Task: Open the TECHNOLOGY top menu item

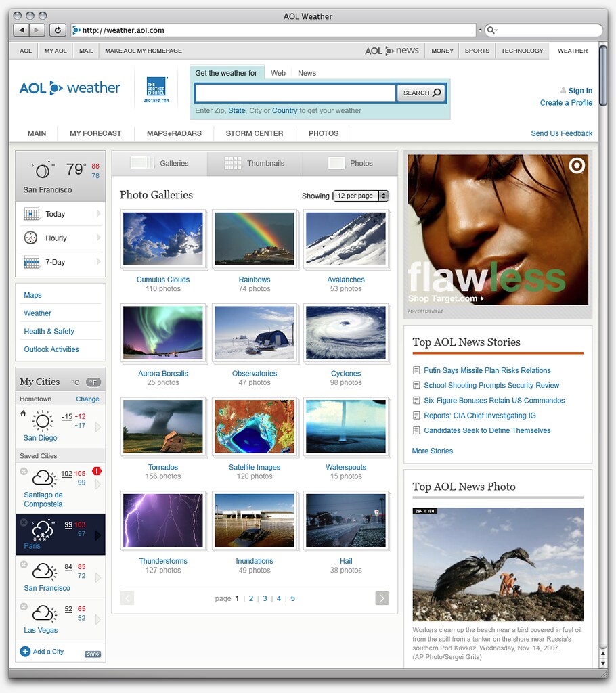Action: pyautogui.click(x=522, y=51)
